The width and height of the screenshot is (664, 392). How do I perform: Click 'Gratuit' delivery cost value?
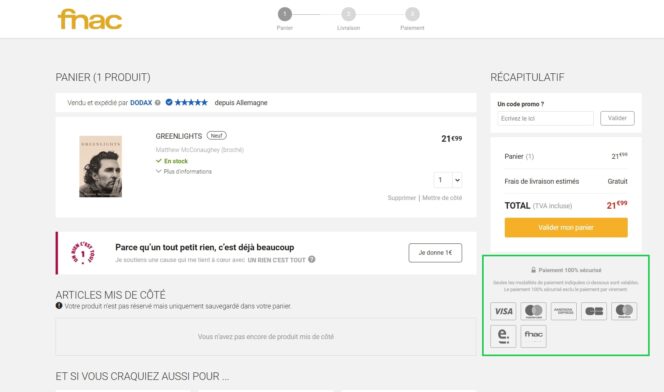[617, 181]
